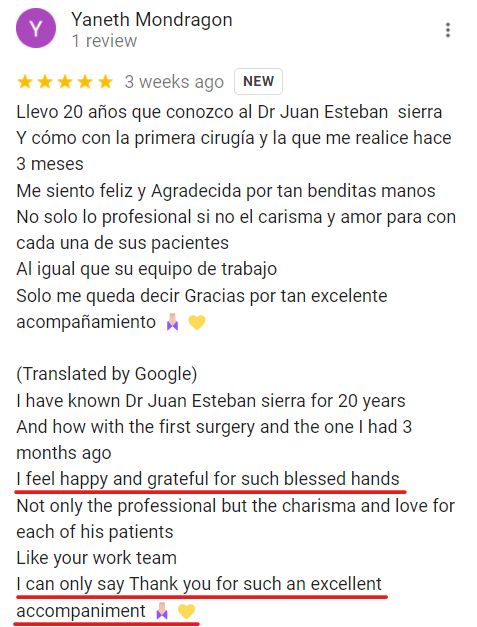Click praying hands emoji after acompañamiento

tap(173, 321)
